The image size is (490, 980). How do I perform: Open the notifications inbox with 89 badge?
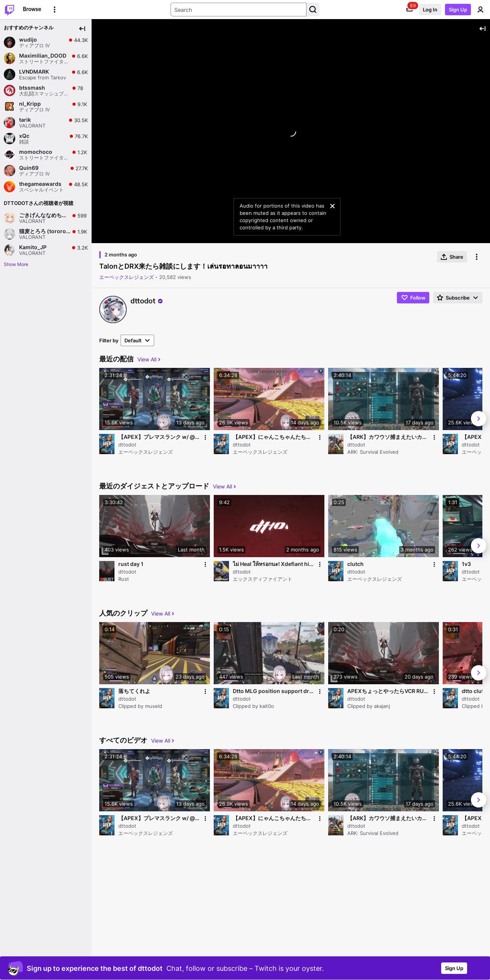point(409,10)
